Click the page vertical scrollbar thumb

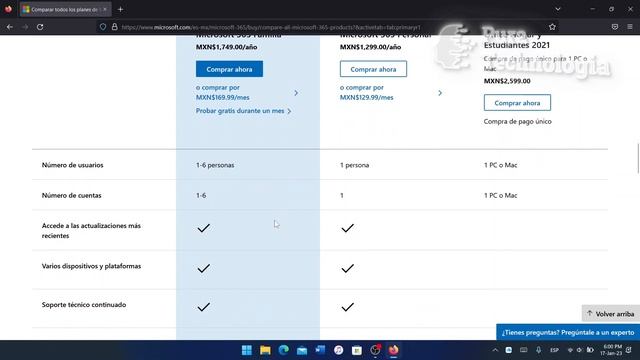638,159
